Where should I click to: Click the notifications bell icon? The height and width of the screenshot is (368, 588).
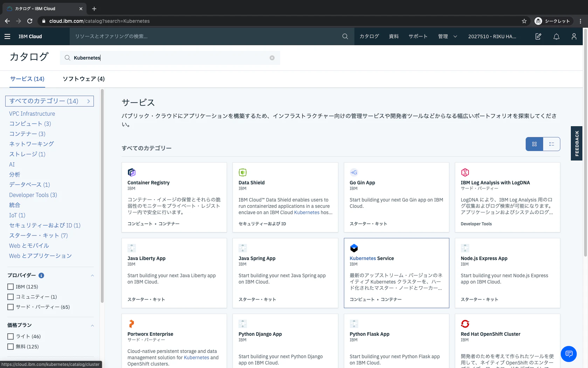click(556, 36)
